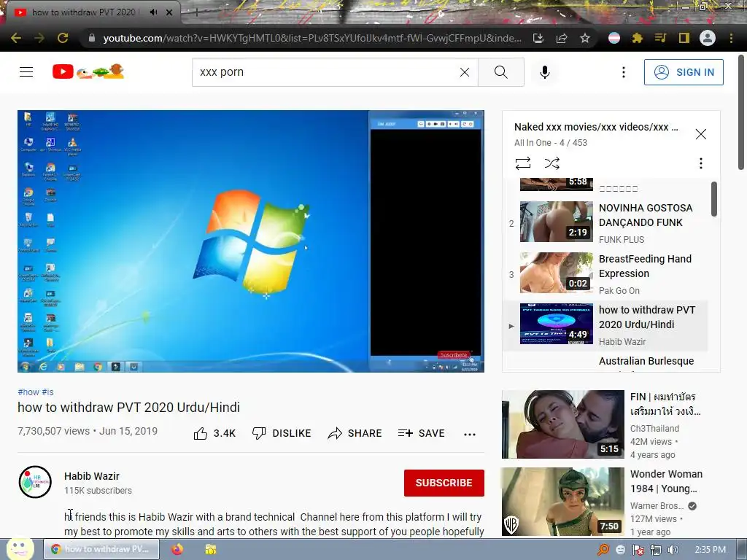Image resolution: width=747 pixels, height=560 pixels.
Task: Reload the page with the refresh icon
Action: 63,38
